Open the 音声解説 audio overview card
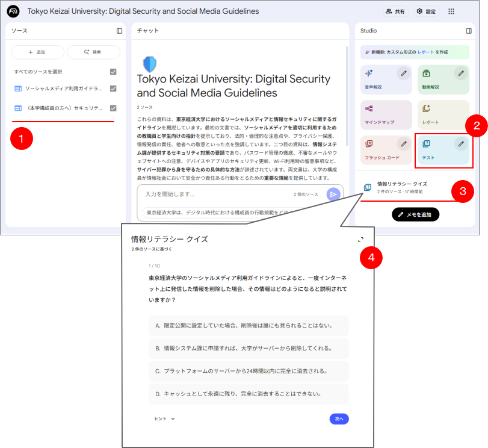Screen dimensions: 488x448 386,79
